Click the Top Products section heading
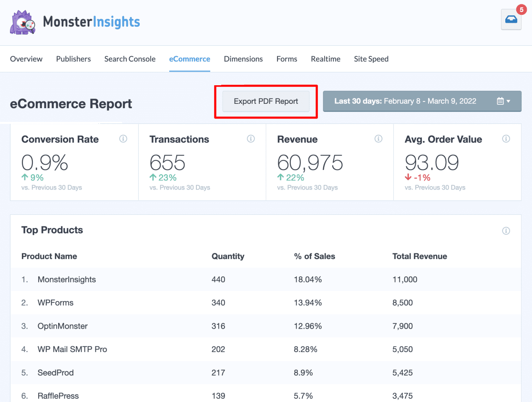Image resolution: width=532 pixels, height=402 pixels. [x=52, y=230]
